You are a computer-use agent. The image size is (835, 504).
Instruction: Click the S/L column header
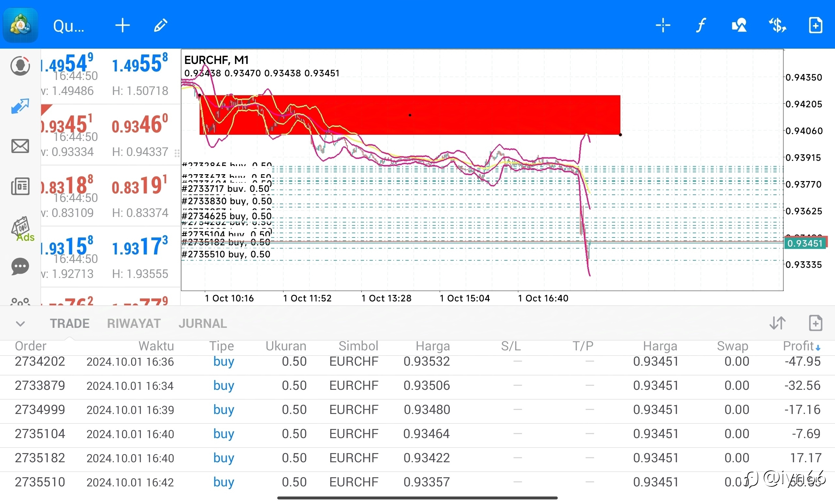511,346
